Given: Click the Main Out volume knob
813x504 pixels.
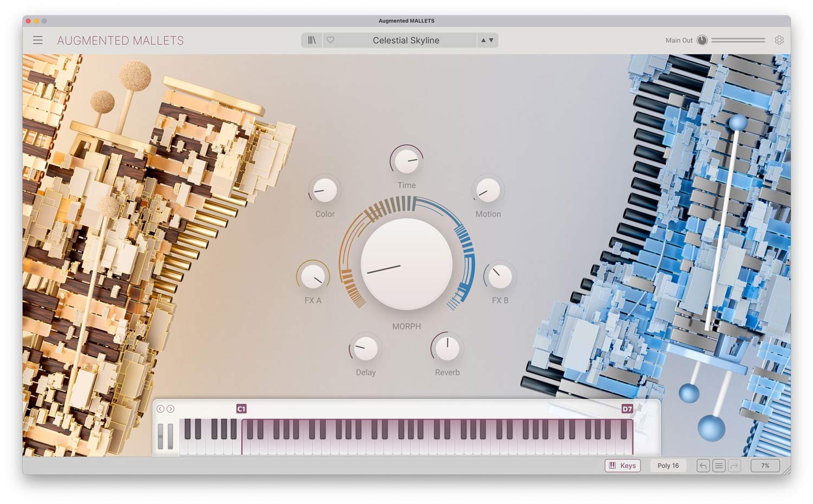Looking at the screenshot, I should [x=702, y=40].
